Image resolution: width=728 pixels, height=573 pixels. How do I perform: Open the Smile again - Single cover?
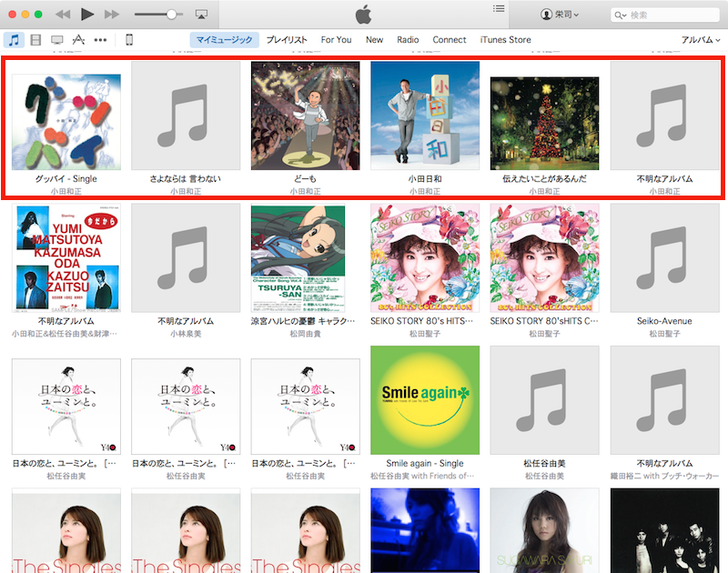(425, 400)
